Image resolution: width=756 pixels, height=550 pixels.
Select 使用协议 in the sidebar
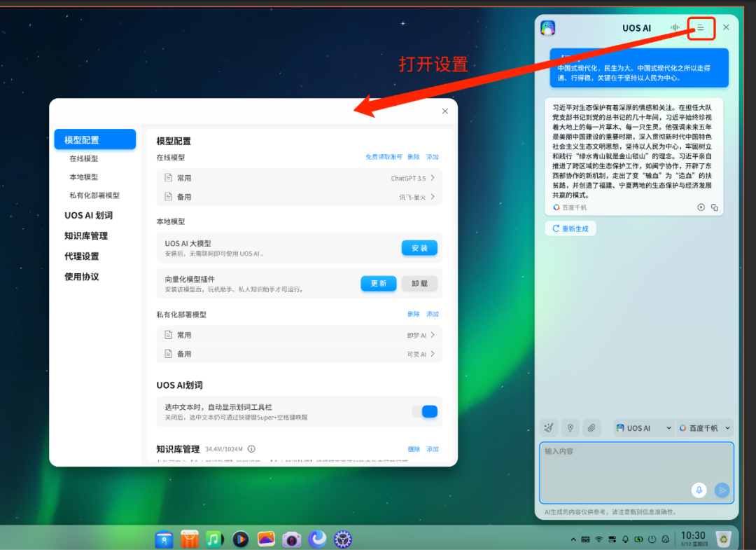[82, 277]
